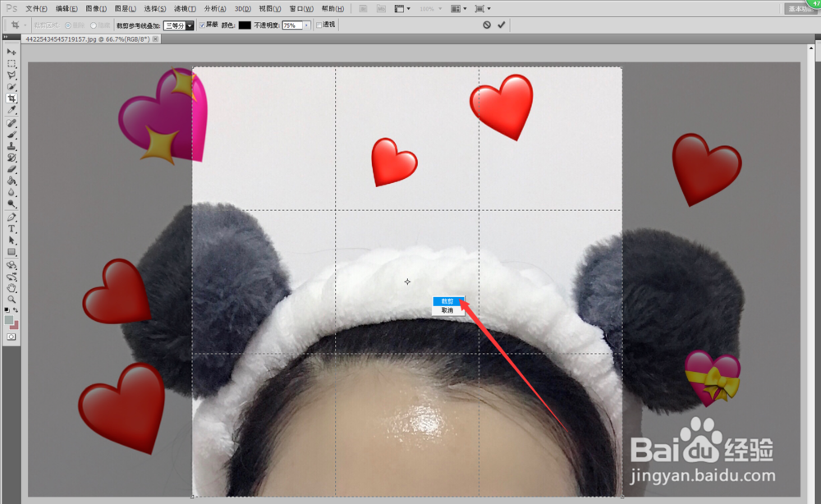
Task: Switch to the 44225434545719157.jpg document tab
Action: pyautogui.click(x=88, y=39)
